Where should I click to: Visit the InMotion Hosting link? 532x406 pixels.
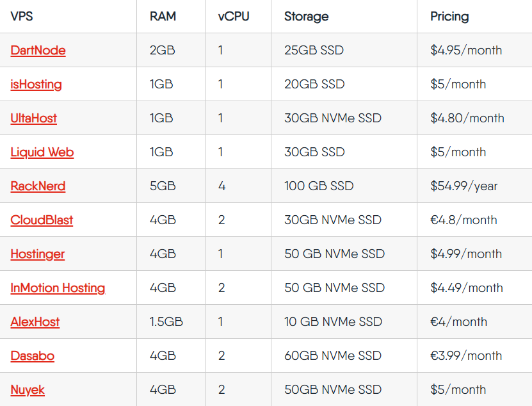[58, 288]
